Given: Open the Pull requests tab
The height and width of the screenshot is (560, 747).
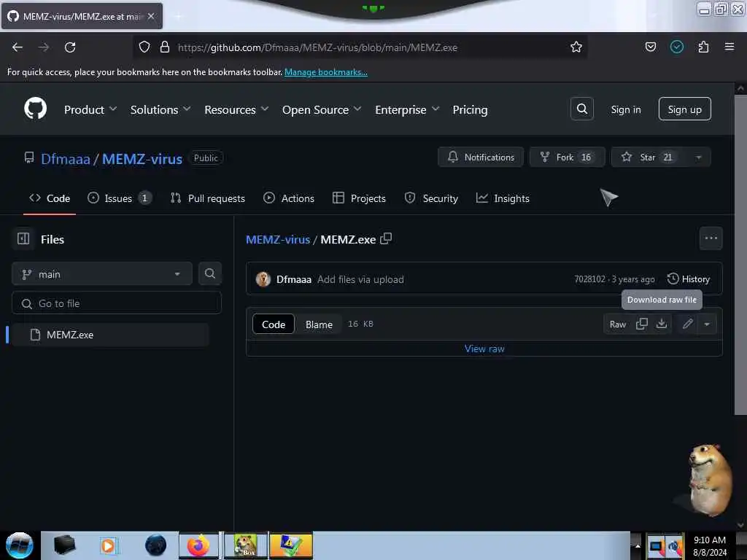Looking at the screenshot, I should (x=208, y=198).
